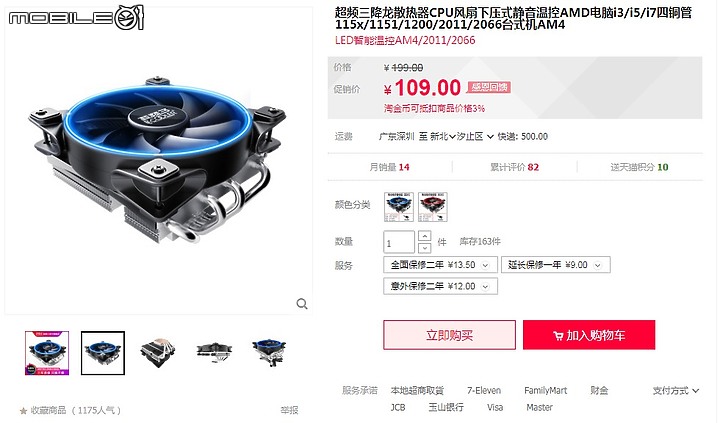Decrease quantity with the down arrow
The height and width of the screenshot is (423, 720).
pos(425,248)
